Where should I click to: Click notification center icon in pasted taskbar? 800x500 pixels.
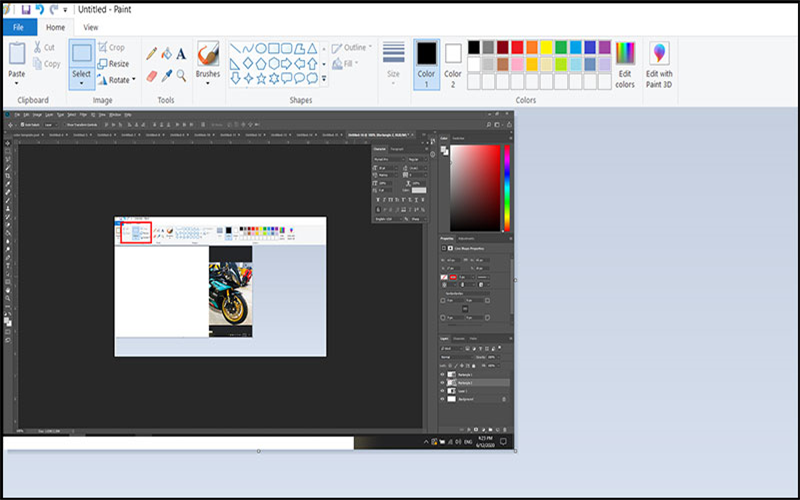pyautogui.click(x=503, y=441)
